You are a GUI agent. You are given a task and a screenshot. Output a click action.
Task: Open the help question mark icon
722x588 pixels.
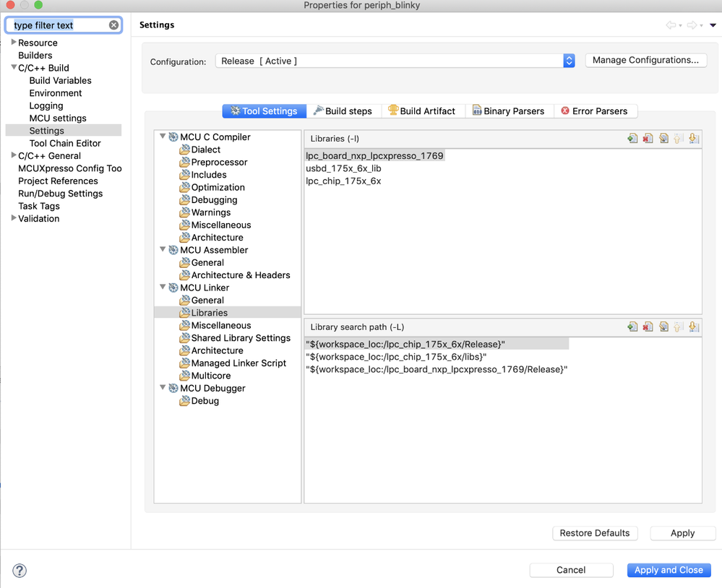click(x=20, y=571)
